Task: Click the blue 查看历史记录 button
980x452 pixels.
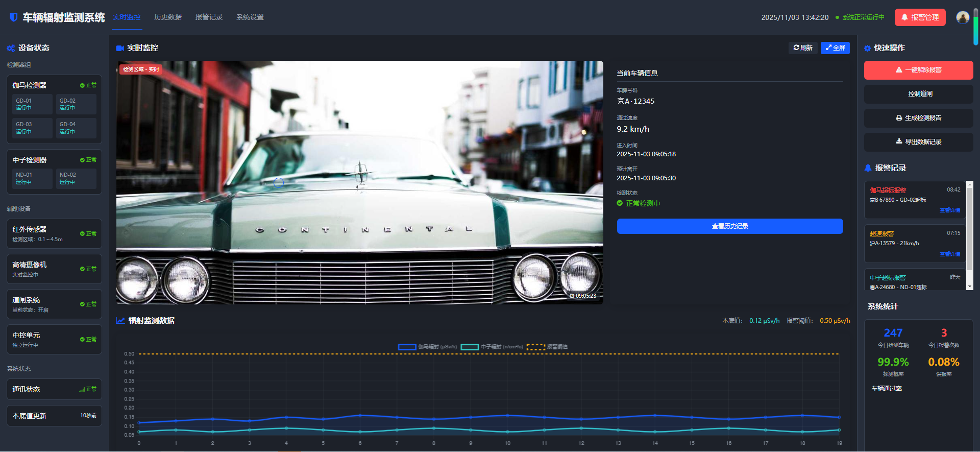Action: click(729, 226)
